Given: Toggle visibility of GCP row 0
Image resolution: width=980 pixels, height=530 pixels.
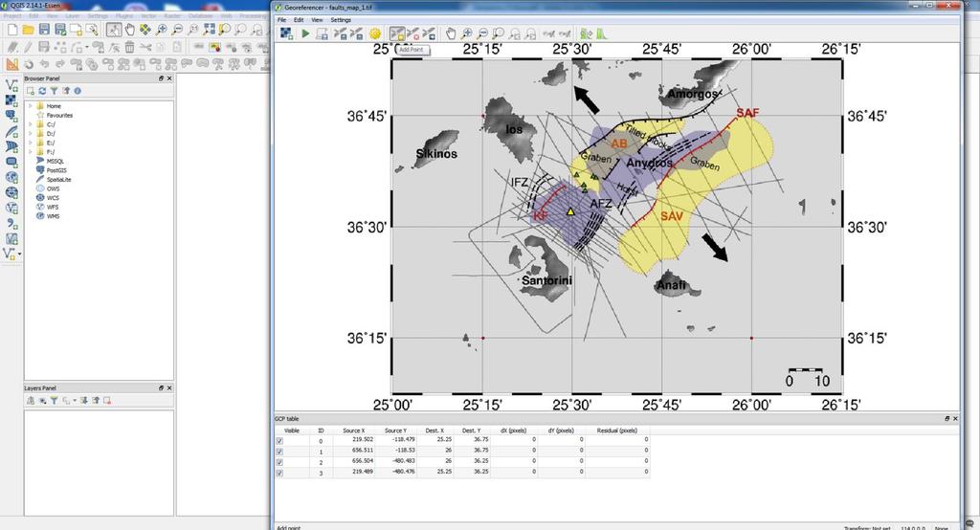Looking at the screenshot, I should [279, 441].
